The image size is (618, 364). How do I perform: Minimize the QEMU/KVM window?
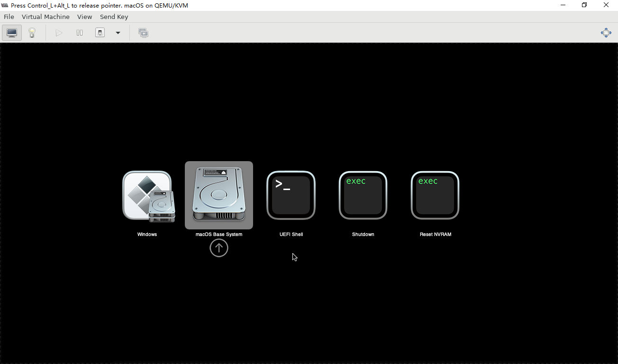point(563,5)
